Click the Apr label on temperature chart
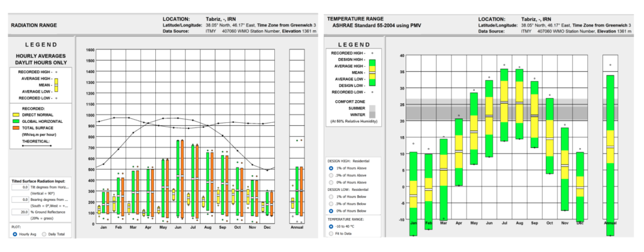The width and height of the screenshot is (644, 252). pyautogui.click(x=458, y=223)
